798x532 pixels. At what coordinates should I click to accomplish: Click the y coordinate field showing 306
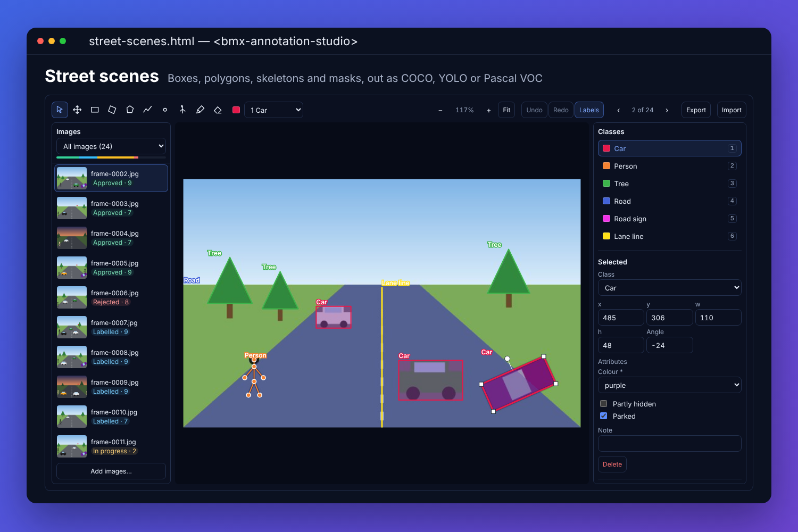click(x=669, y=318)
